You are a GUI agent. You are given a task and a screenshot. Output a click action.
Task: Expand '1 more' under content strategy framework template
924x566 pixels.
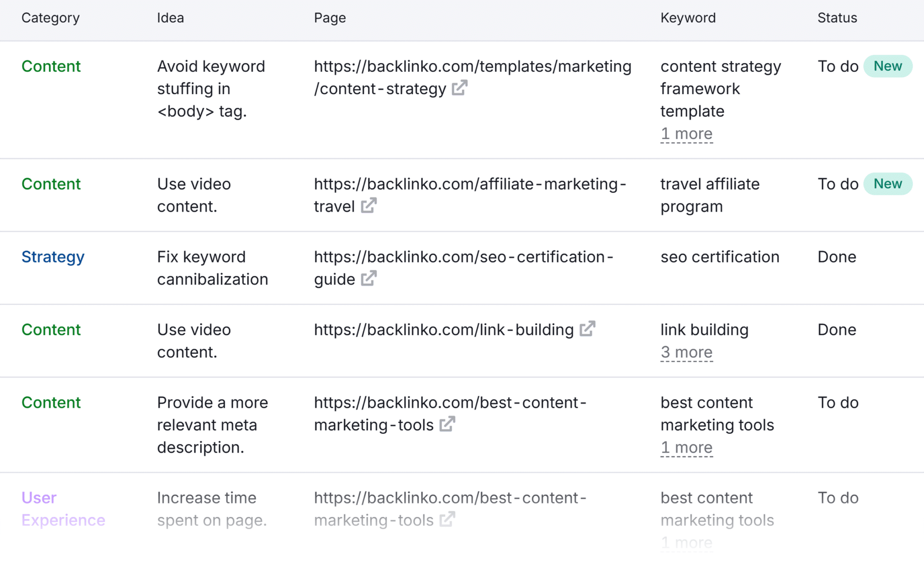(687, 134)
